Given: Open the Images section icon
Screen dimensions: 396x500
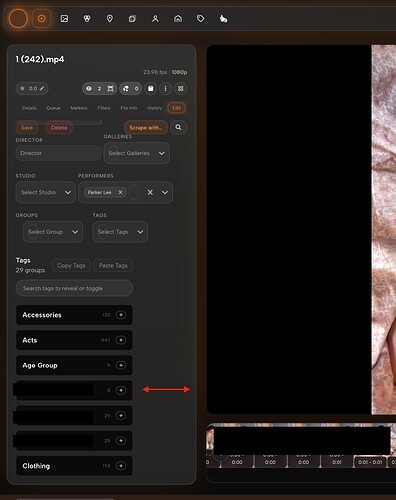Looking at the screenshot, I should (64, 19).
